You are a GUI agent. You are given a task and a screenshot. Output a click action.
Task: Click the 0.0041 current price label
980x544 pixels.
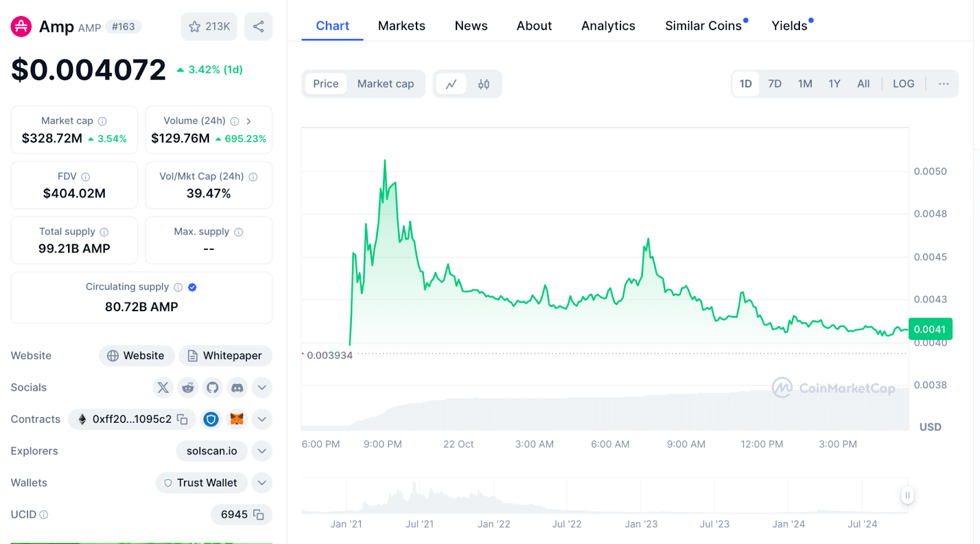point(930,329)
